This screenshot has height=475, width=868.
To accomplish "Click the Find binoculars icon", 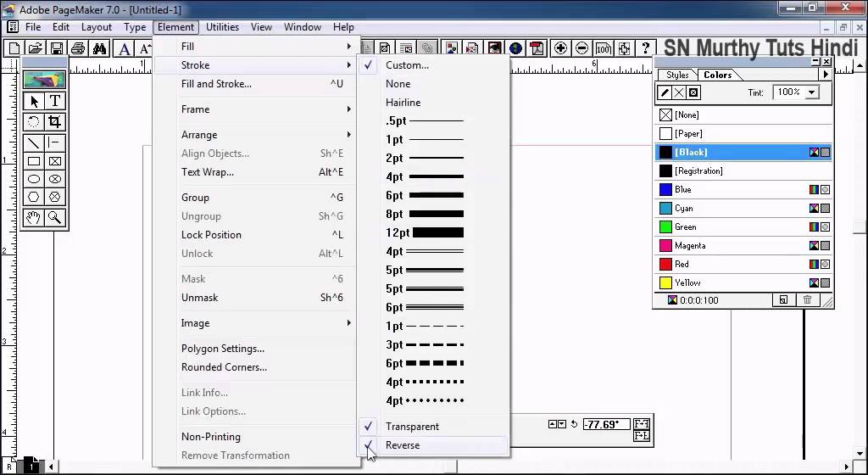I will point(99,48).
